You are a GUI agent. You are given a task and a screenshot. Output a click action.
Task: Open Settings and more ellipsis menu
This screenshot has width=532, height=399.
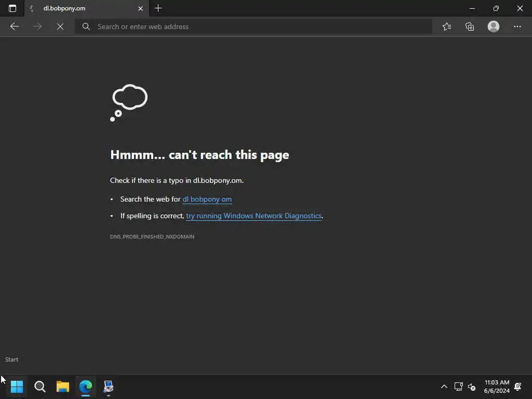pos(517,26)
